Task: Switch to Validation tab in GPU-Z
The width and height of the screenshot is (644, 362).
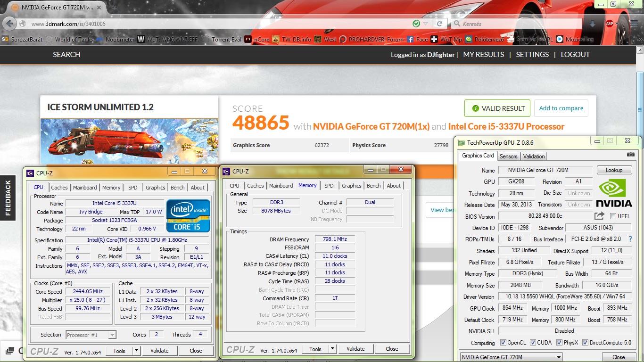Action: [534, 156]
